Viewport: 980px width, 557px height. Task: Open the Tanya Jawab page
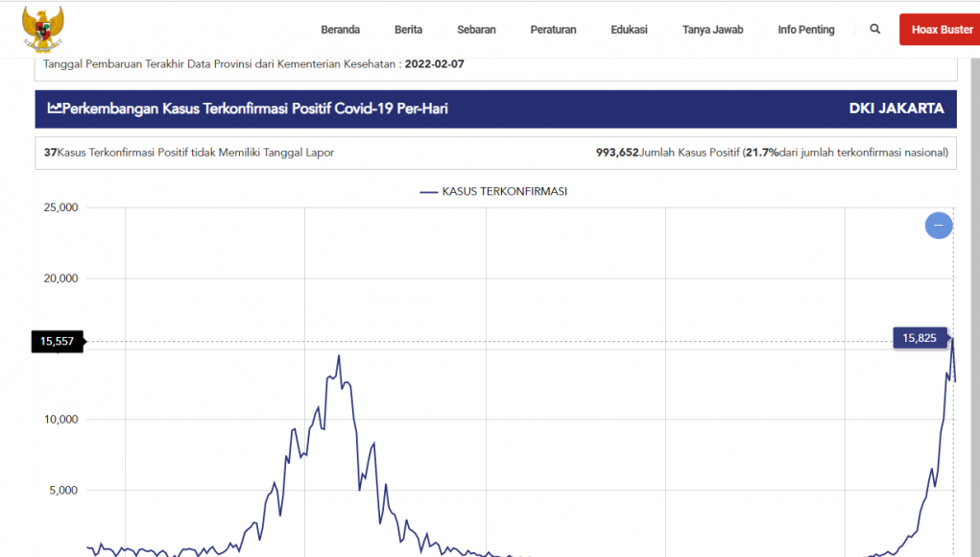point(712,30)
